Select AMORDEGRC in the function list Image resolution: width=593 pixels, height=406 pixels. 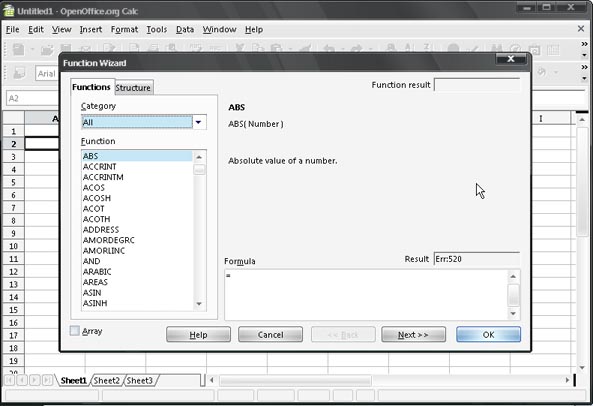[x=137, y=240]
